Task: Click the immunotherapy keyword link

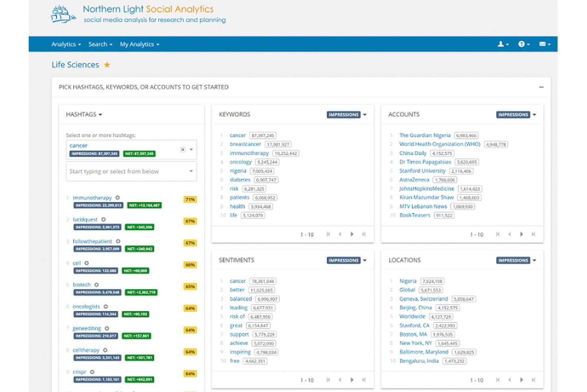Action: point(249,153)
